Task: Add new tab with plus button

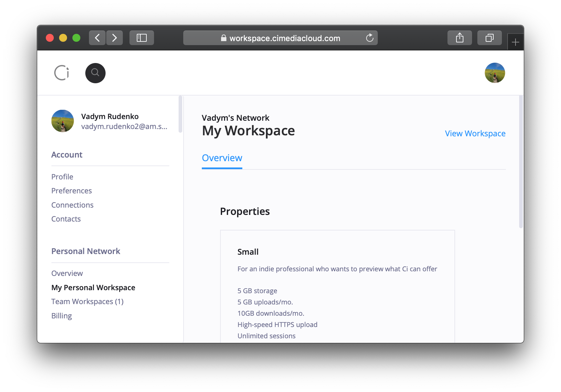Action: (516, 42)
